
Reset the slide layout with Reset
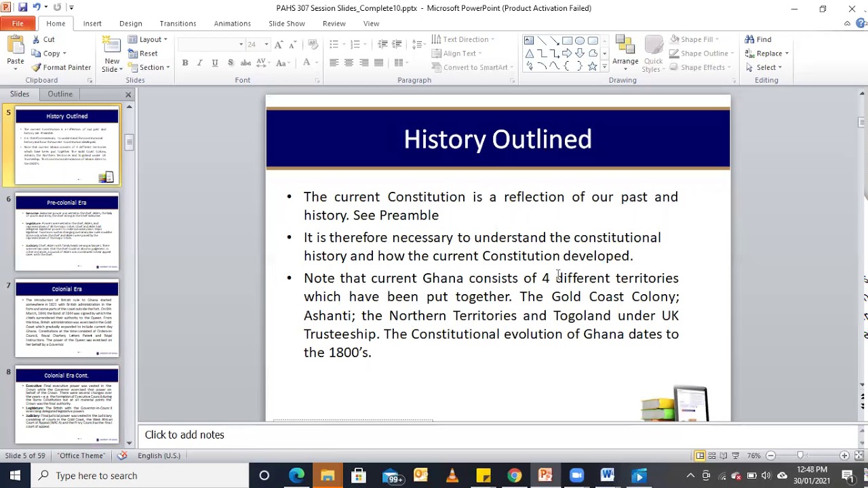click(143, 54)
